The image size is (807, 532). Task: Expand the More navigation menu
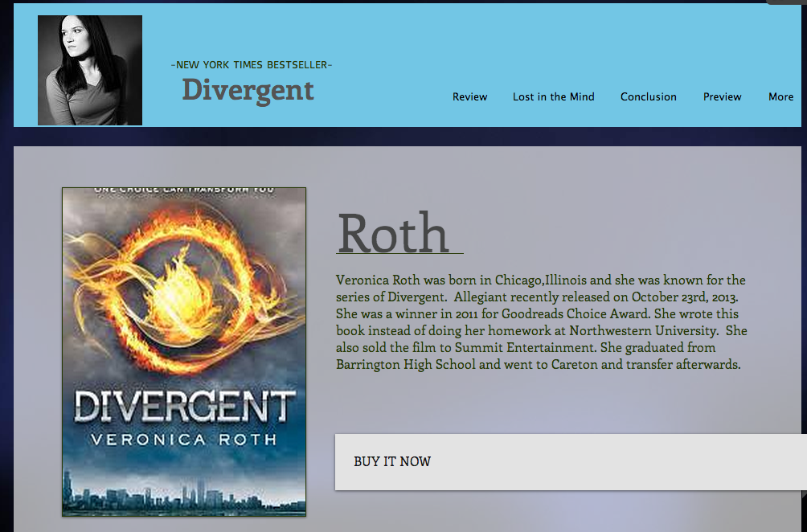(x=780, y=97)
